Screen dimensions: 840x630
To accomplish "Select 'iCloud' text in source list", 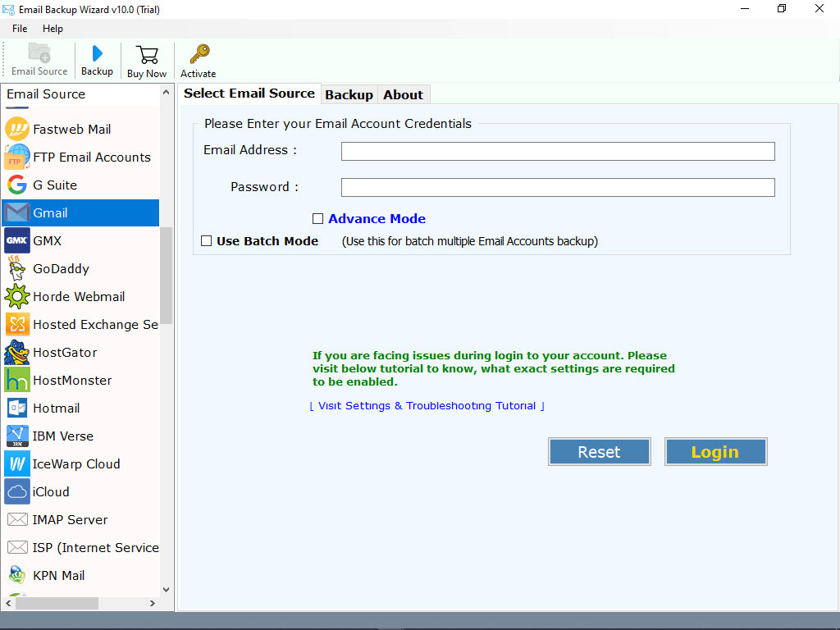I will tap(51, 491).
